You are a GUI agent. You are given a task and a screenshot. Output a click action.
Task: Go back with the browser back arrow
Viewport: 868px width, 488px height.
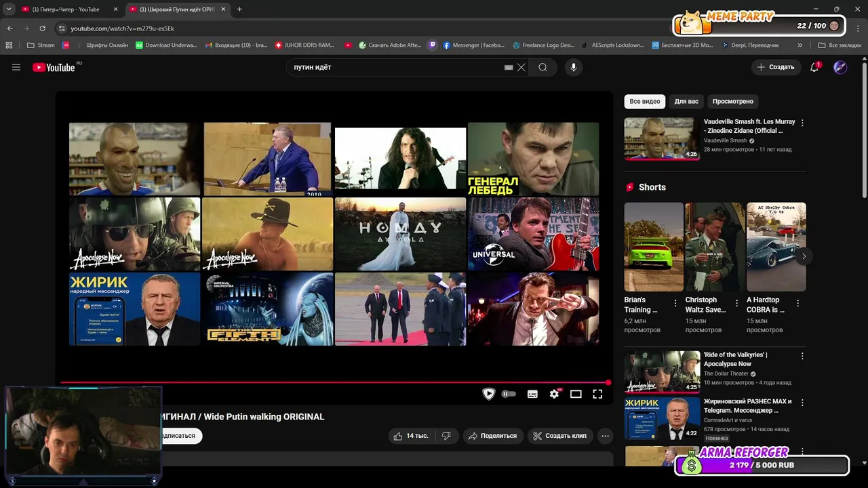[x=9, y=28]
